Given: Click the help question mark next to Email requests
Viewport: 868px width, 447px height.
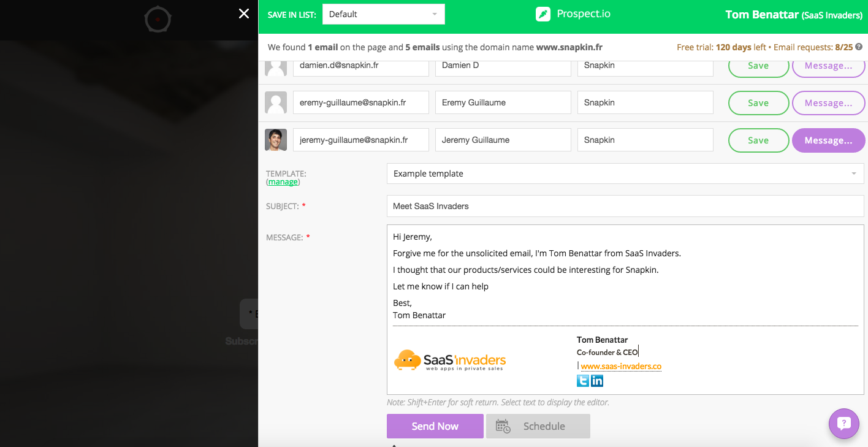Looking at the screenshot, I should tap(859, 47).
